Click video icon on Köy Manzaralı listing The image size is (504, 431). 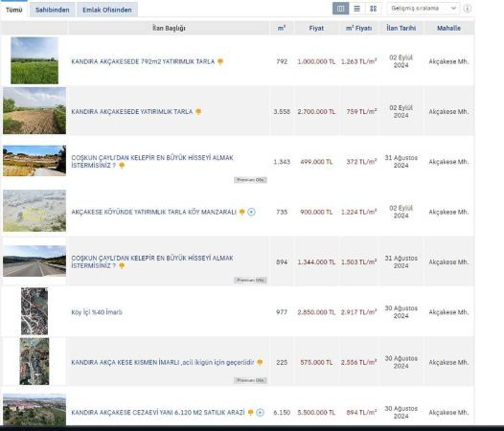(251, 212)
